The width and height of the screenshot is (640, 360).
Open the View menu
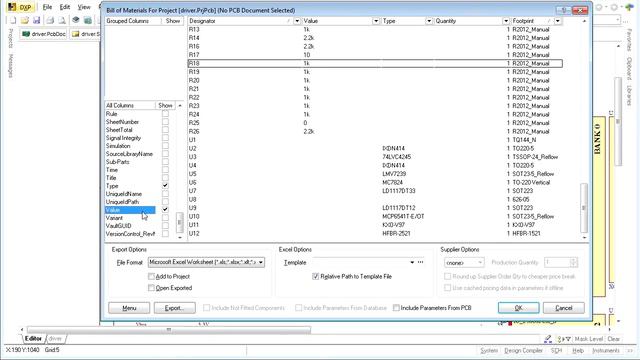tap(84, 7)
